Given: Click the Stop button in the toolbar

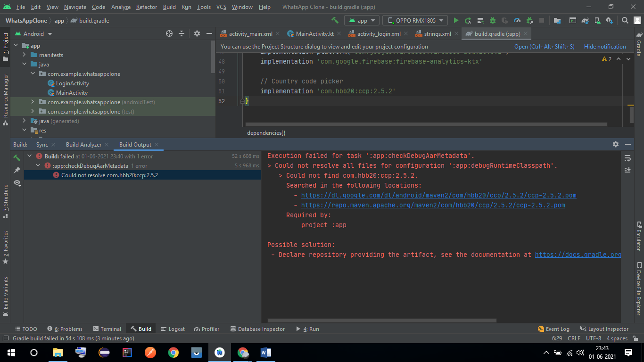Looking at the screenshot, I should point(542,20).
